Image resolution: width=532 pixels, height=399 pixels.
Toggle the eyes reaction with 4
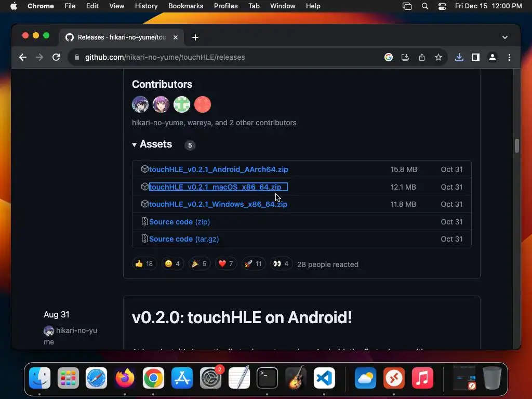[281, 263]
